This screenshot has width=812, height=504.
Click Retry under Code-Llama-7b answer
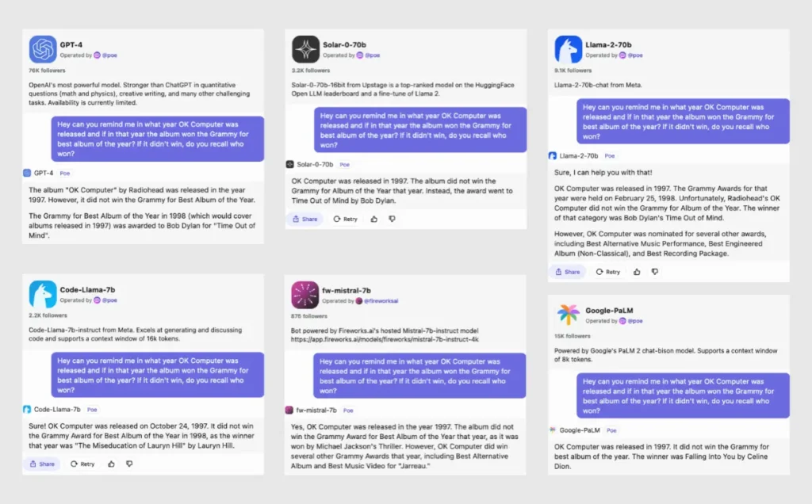point(82,464)
